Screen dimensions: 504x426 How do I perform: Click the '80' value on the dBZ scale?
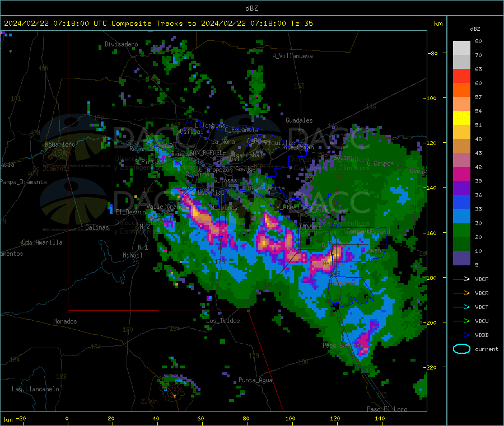click(478, 41)
